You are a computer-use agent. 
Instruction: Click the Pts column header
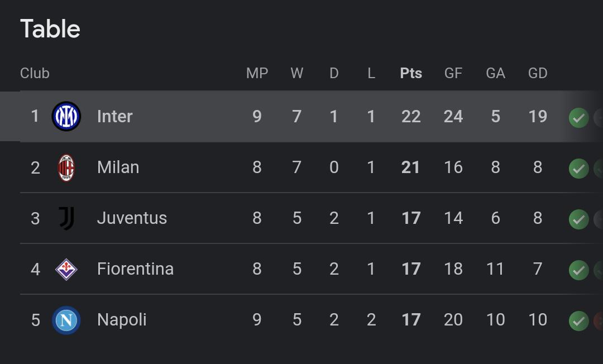(x=411, y=73)
